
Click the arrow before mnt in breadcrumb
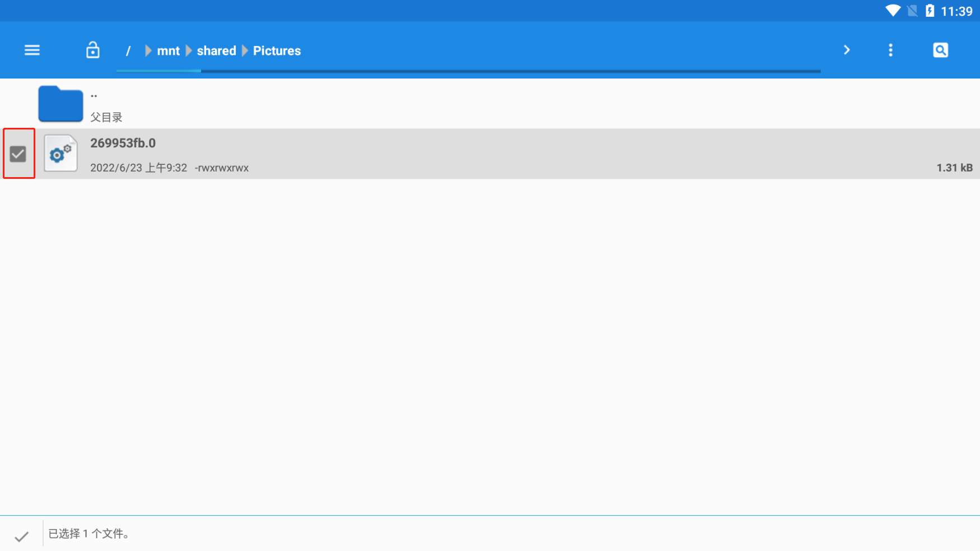point(148,51)
